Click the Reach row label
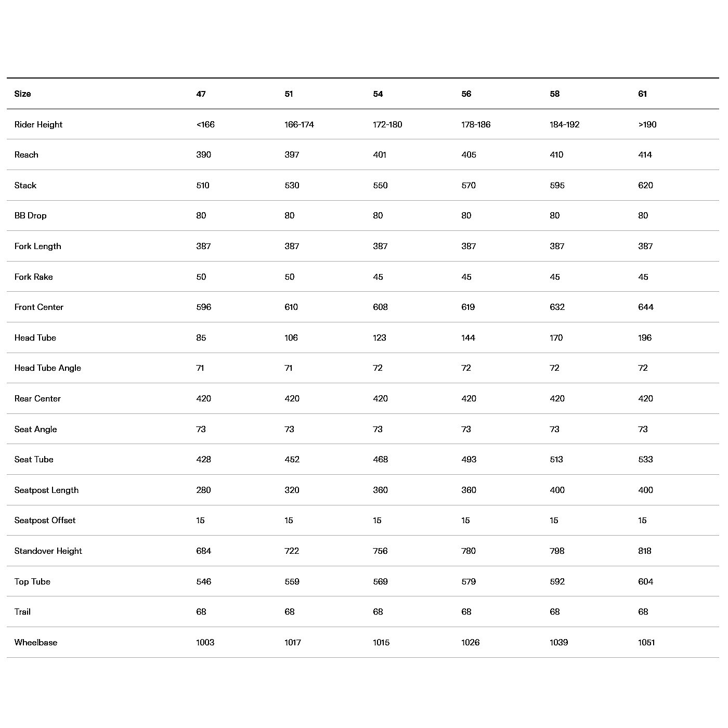728x728 pixels. tap(27, 154)
